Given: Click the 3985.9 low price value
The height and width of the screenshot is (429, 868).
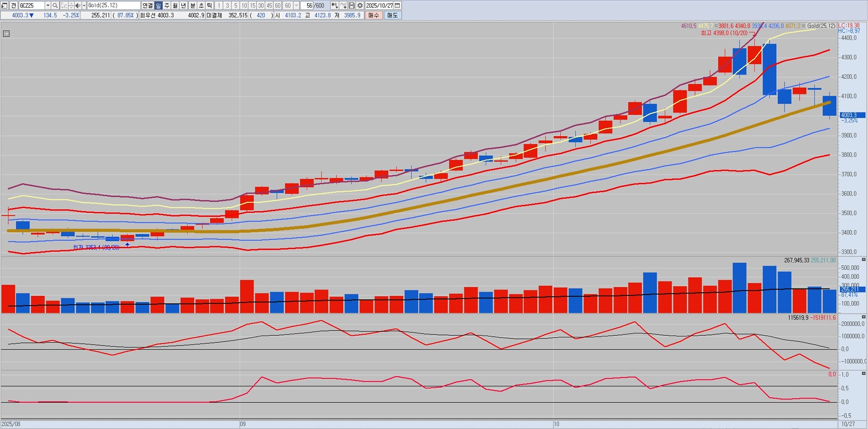Looking at the screenshot, I should (x=352, y=15).
